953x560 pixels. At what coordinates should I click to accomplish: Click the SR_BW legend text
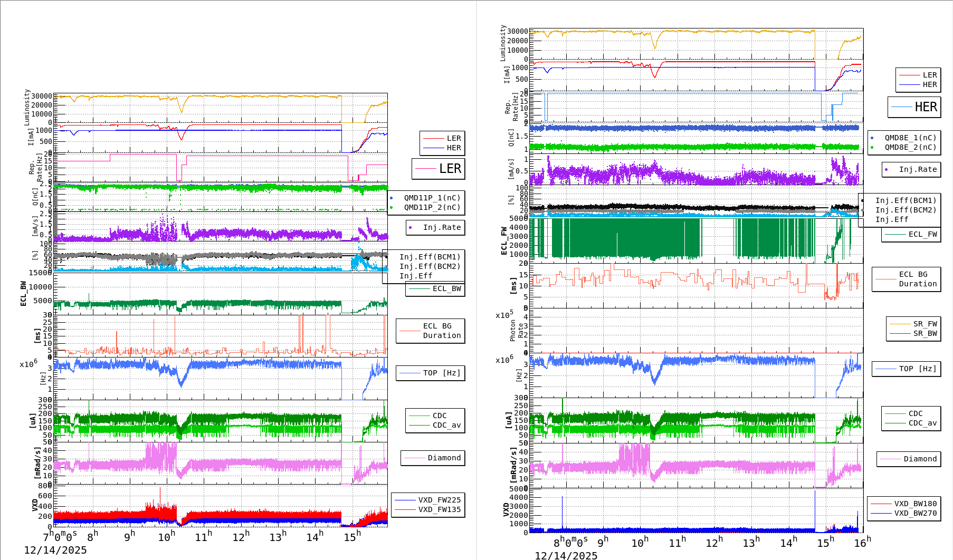[927, 333]
